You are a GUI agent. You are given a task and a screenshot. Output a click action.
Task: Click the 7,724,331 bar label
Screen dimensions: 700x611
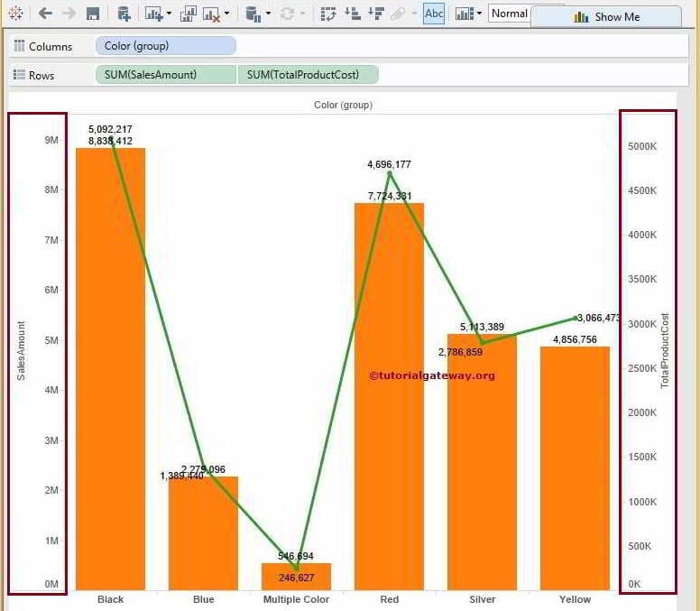click(390, 196)
